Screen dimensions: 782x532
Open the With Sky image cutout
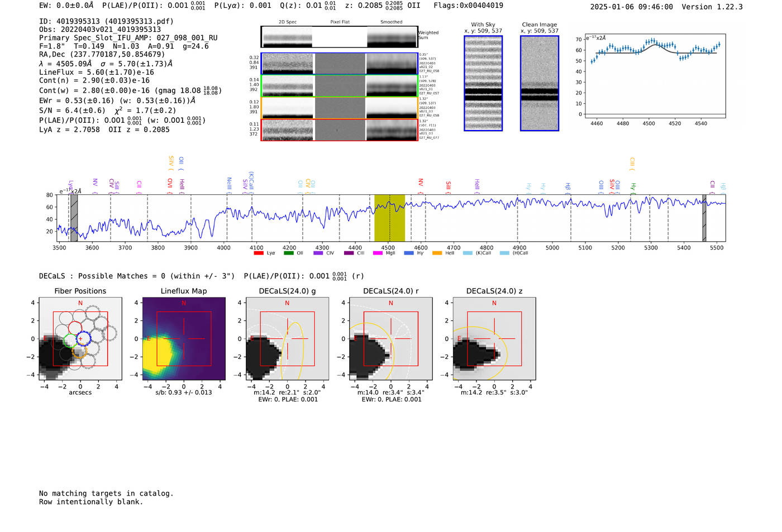click(x=483, y=83)
